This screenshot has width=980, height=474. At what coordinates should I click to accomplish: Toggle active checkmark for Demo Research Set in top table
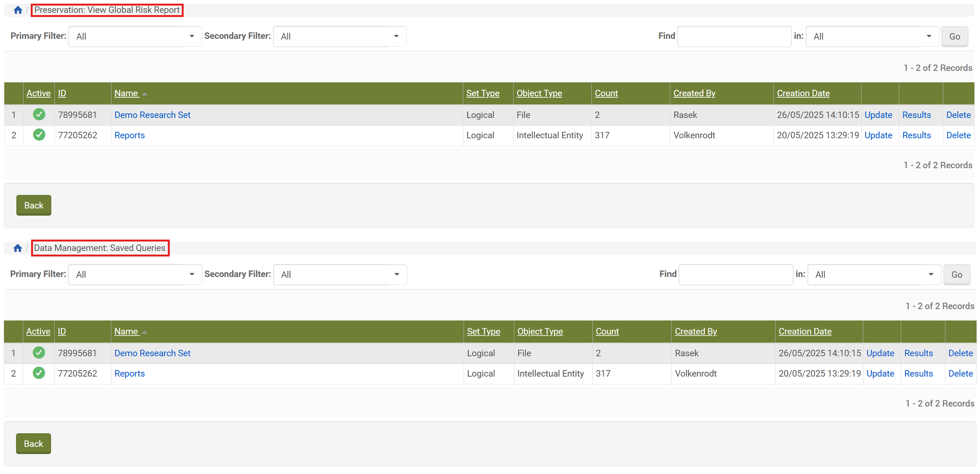tap(39, 115)
